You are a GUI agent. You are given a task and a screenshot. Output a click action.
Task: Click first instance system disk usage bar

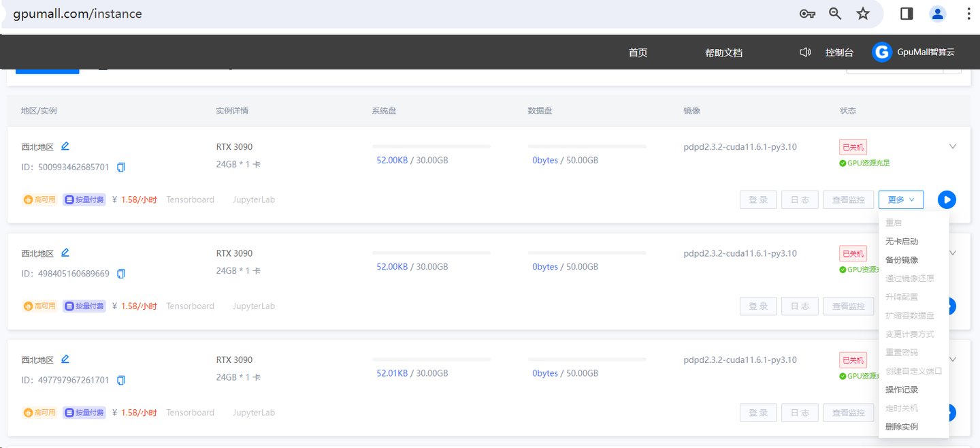431,146
